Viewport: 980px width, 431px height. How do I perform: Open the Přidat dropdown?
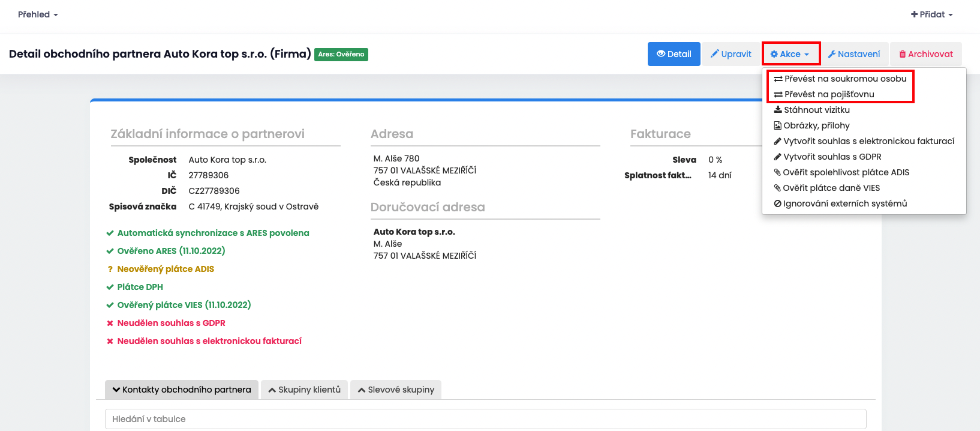[931, 14]
